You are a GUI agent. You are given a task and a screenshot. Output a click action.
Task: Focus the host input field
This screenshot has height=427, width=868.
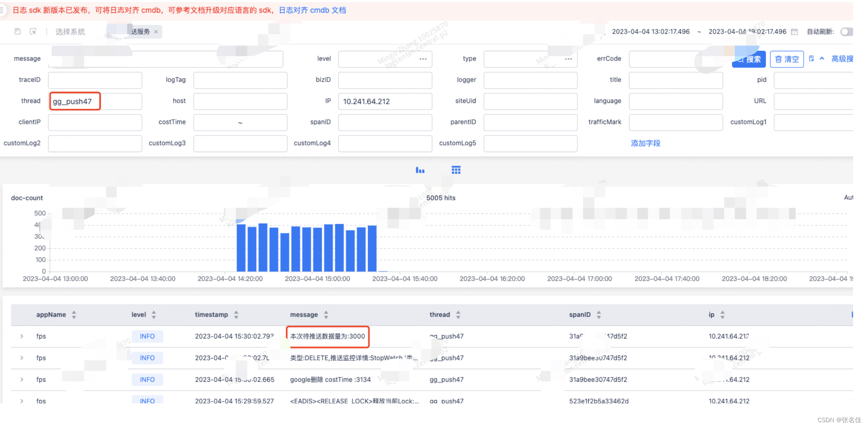[x=240, y=101]
